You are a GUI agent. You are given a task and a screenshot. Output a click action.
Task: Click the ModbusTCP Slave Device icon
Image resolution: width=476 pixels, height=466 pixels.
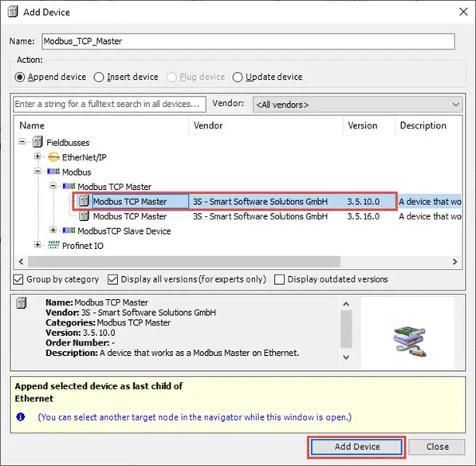69,231
